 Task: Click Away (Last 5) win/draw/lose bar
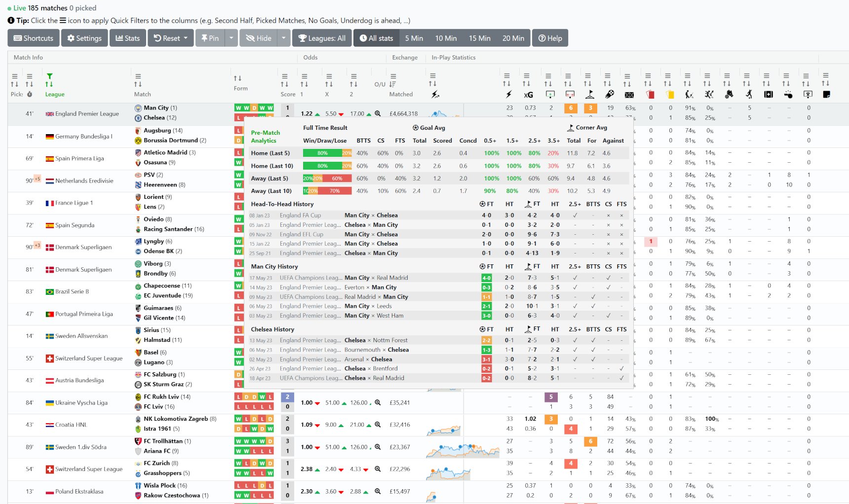pyautogui.click(x=327, y=178)
